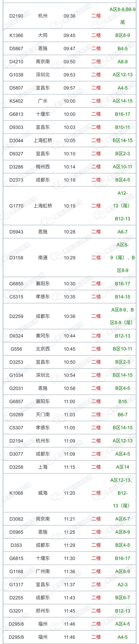Select train number G1770
The height and width of the screenshot is (644, 139).
point(16,206)
